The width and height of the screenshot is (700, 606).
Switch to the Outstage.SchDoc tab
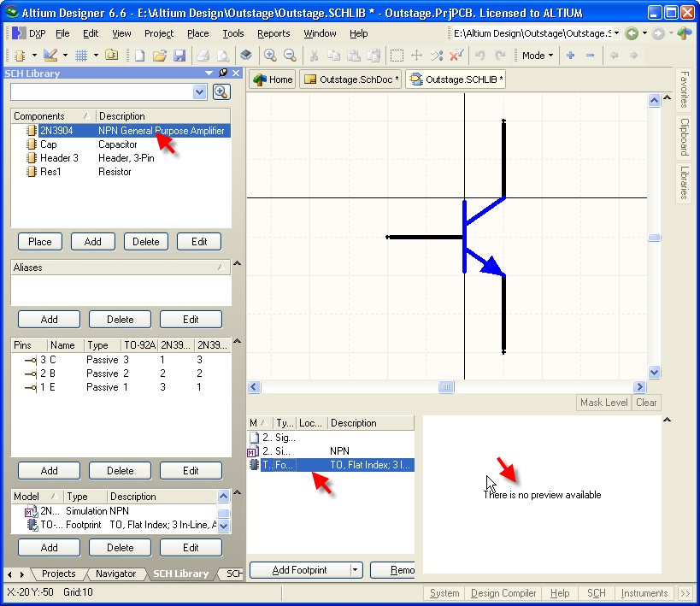click(349, 79)
